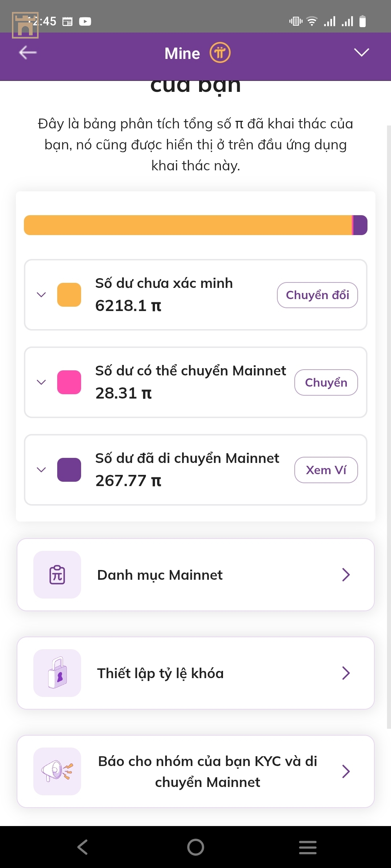Tap the megaphone announce icon

(57, 771)
